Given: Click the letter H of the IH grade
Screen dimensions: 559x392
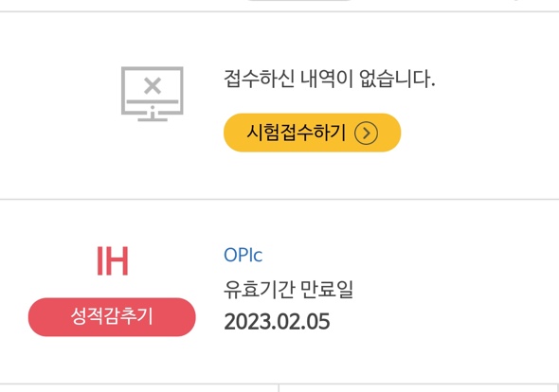Looking at the screenshot, I should tap(117, 261).
